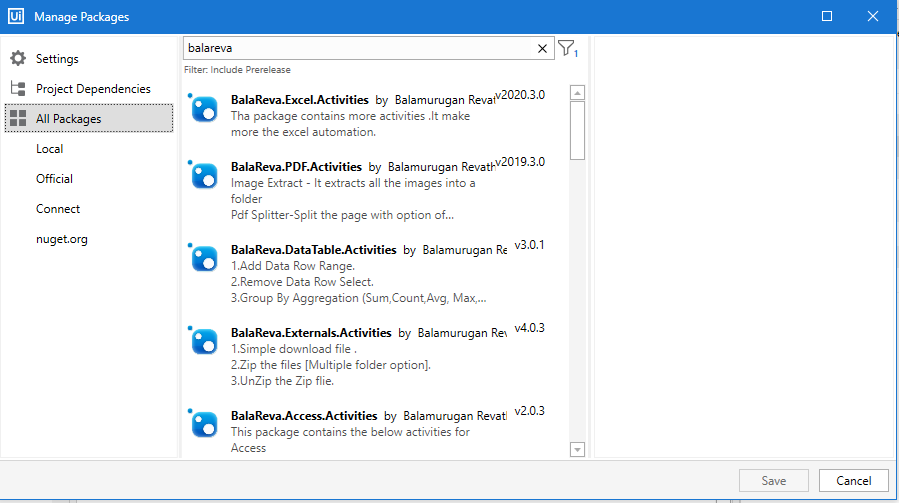
Task: Select the Official package feed
Action: click(54, 178)
